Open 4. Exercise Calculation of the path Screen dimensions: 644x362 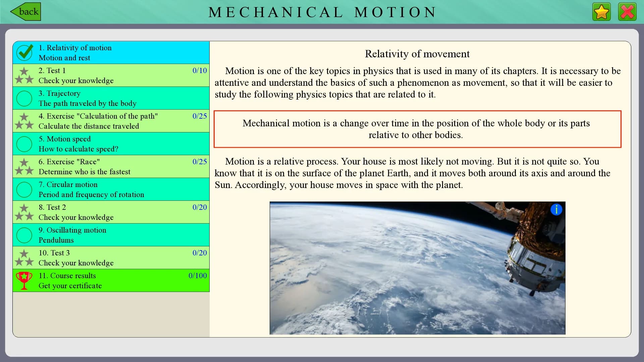(x=111, y=121)
